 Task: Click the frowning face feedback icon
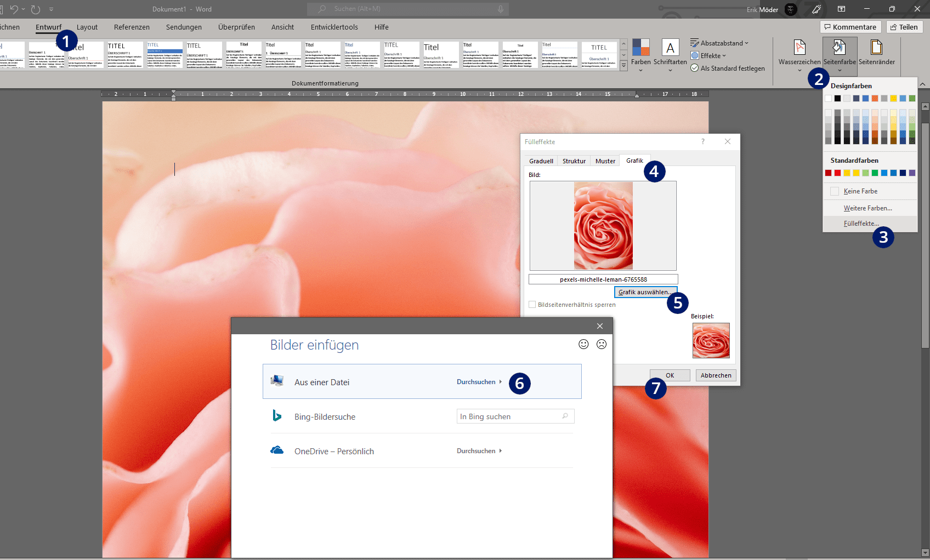click(602, 344)
